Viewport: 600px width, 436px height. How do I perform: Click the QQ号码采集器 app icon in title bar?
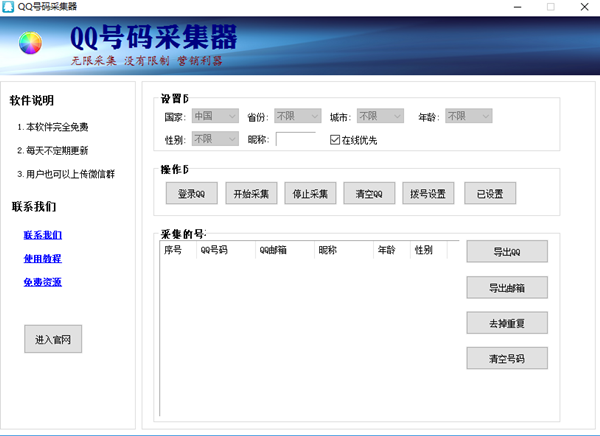[x=8, y=7]
